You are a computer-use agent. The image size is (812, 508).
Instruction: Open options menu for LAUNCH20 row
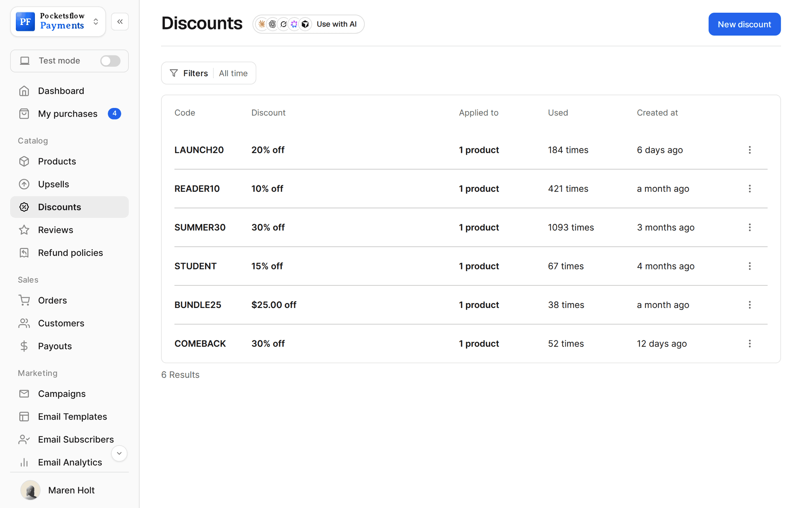[749, 150]
